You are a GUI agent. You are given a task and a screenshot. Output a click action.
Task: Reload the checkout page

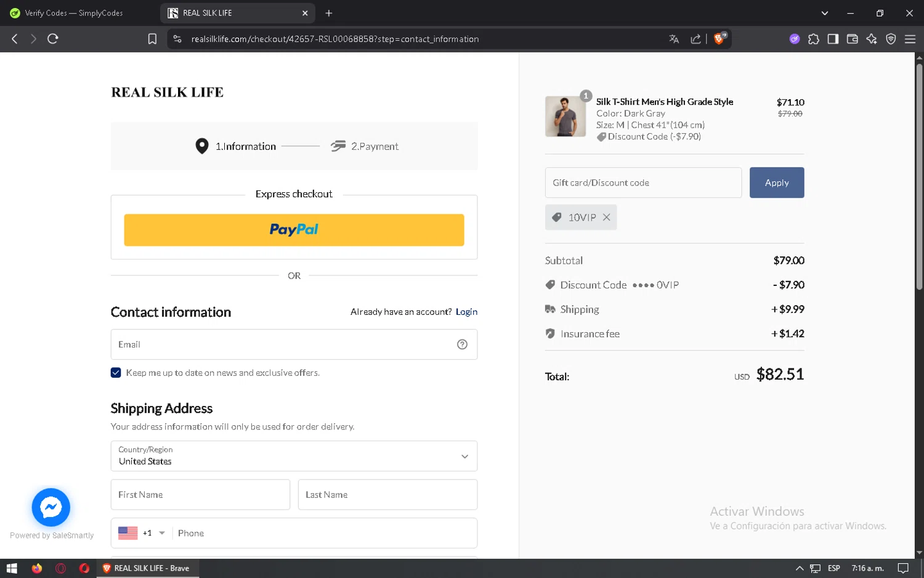(53, 39)
